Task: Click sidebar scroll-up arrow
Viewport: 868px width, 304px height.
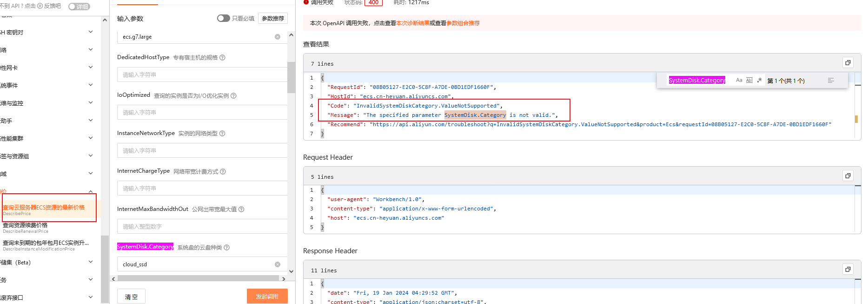Action: point(105,20)
